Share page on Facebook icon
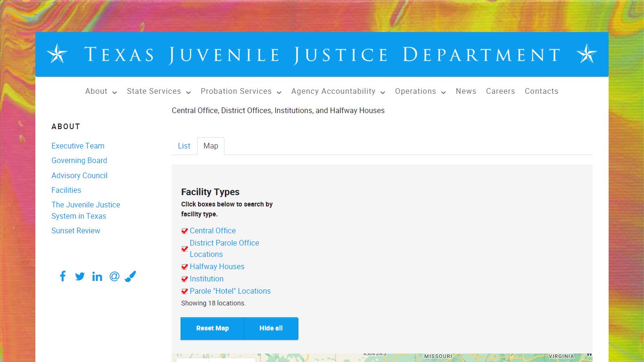The height and width of the screenshot is (362, 644). tap(63, 276)
